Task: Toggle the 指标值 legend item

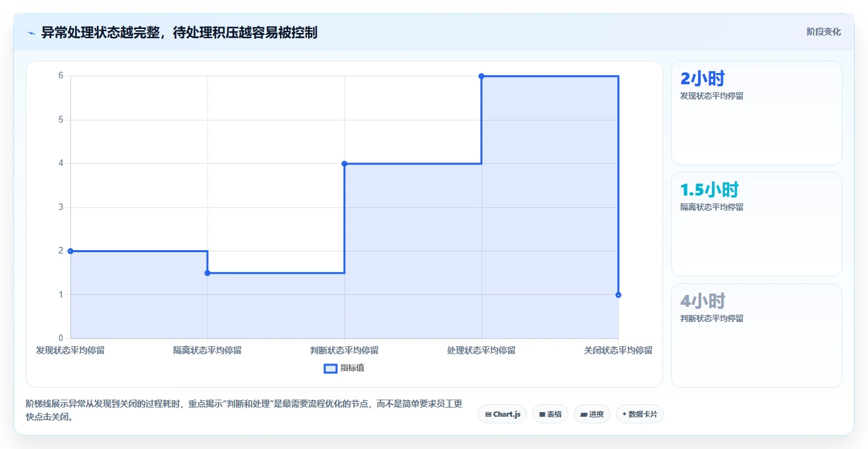Action: [x=344, y=368]
